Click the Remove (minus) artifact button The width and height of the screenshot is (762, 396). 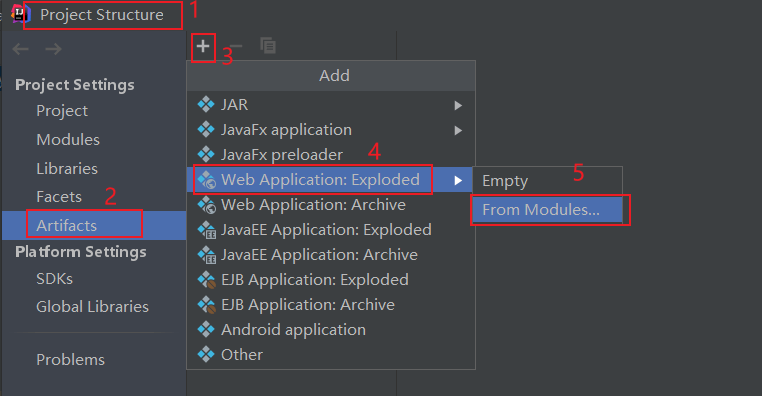pyautogui.click(x=236, y=47)
